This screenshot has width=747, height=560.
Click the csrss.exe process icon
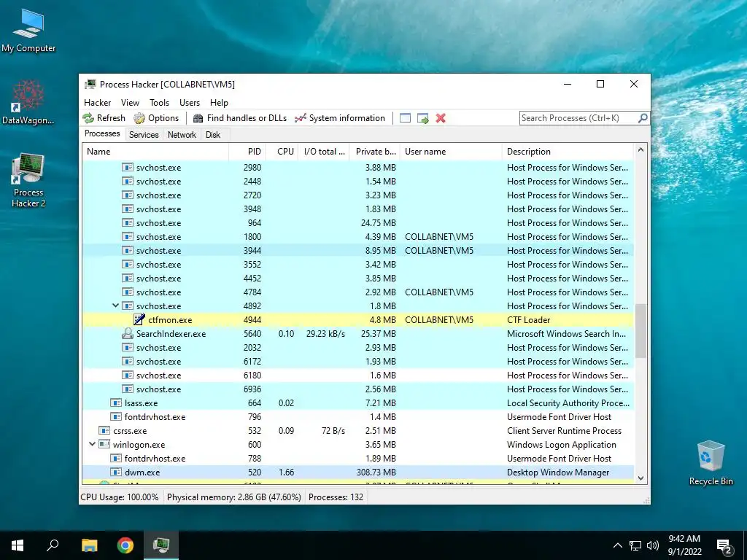pyautogui.click(x=104, y=430)
